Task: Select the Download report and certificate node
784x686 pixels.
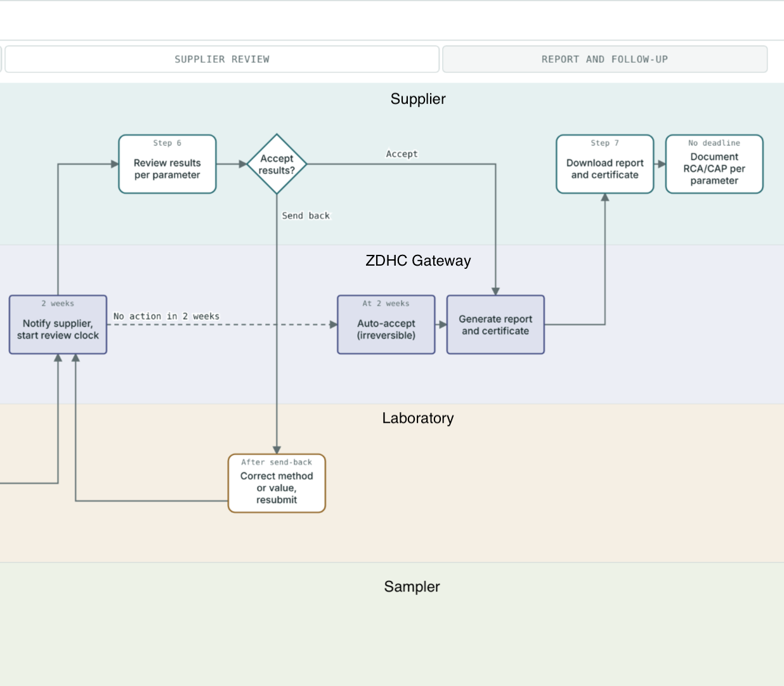Action: tap(605, 164)
